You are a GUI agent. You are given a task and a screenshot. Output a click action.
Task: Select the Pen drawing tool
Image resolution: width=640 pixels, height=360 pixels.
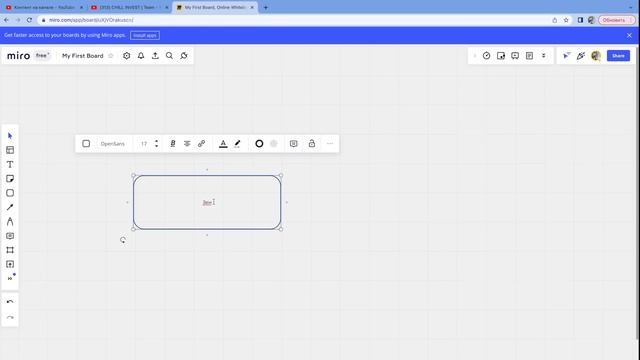(x=10, y=222)
